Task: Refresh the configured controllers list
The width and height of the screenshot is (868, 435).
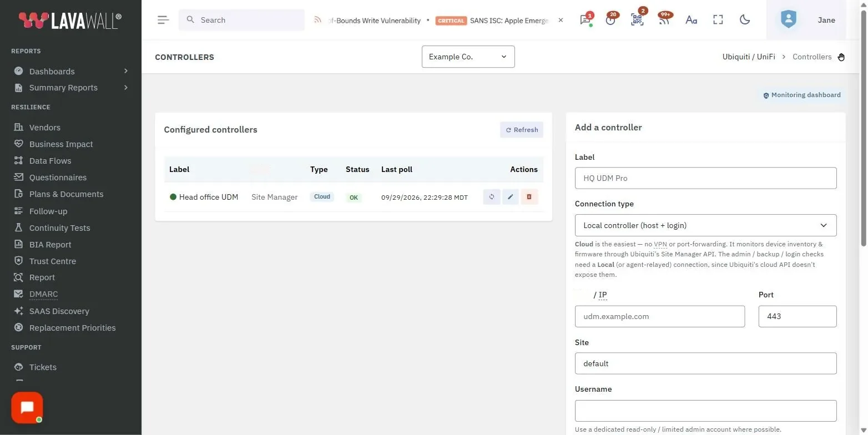Action: [x=522, y=130]
